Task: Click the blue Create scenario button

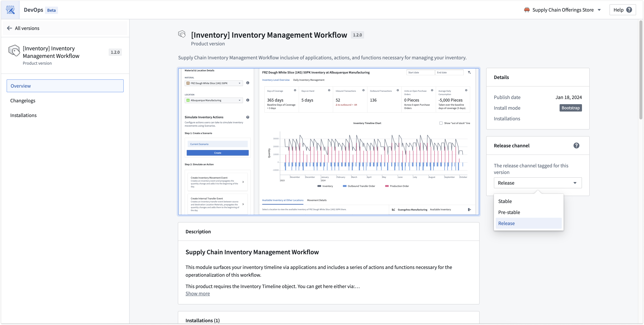Action: point(217,153)
